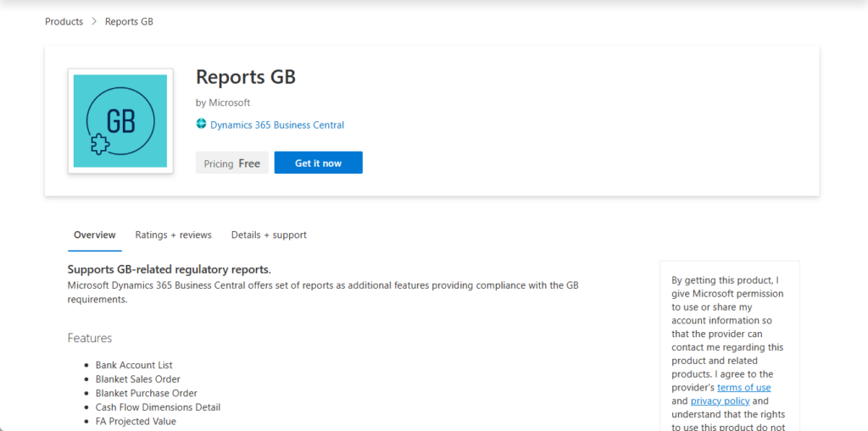Open the provider's terms of use link

tap(743, 387)
